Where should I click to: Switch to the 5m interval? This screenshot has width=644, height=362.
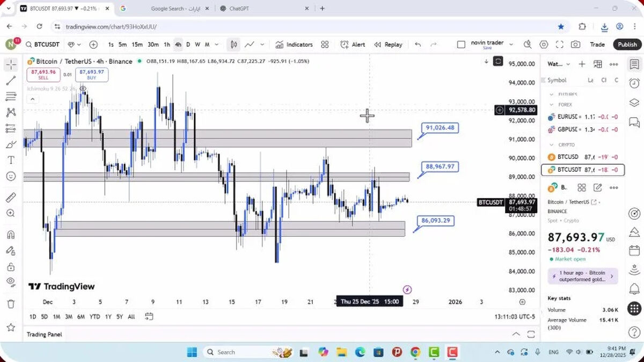[123, 45]
